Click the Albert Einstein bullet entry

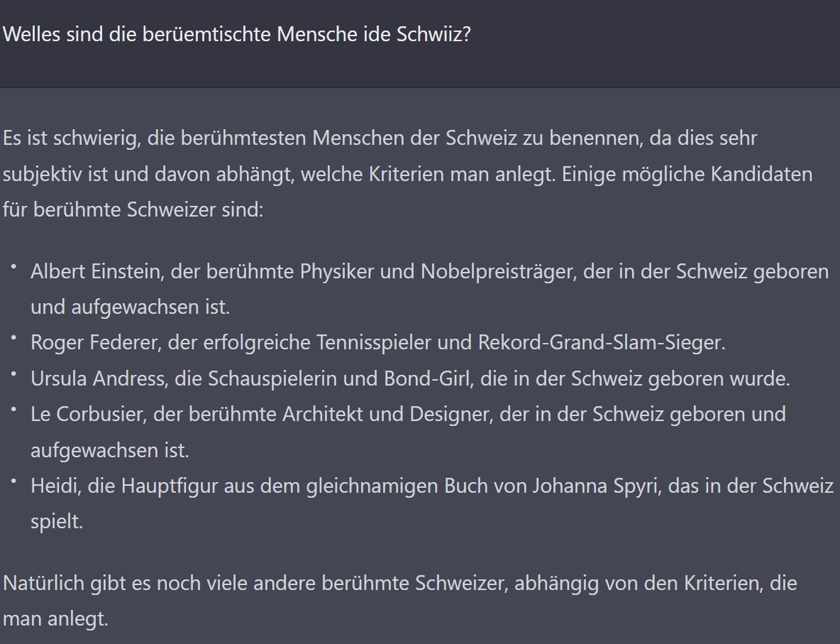[x=430, y=289]
